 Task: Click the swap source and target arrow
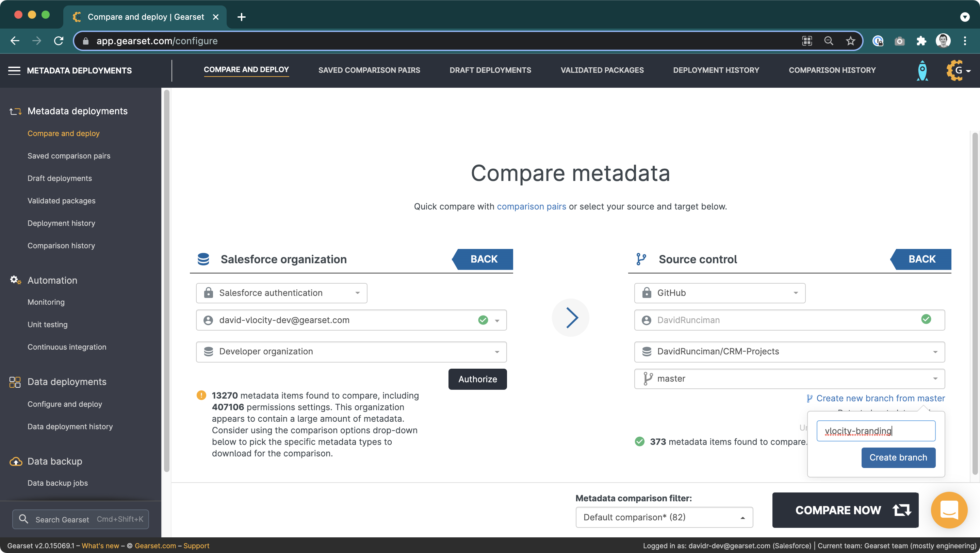coord(571,318)
